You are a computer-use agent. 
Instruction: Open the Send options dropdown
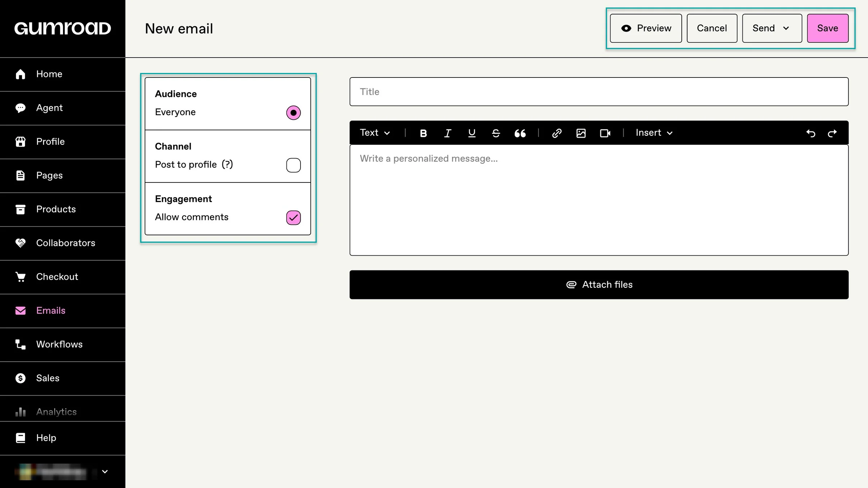(x=772, y=28)
